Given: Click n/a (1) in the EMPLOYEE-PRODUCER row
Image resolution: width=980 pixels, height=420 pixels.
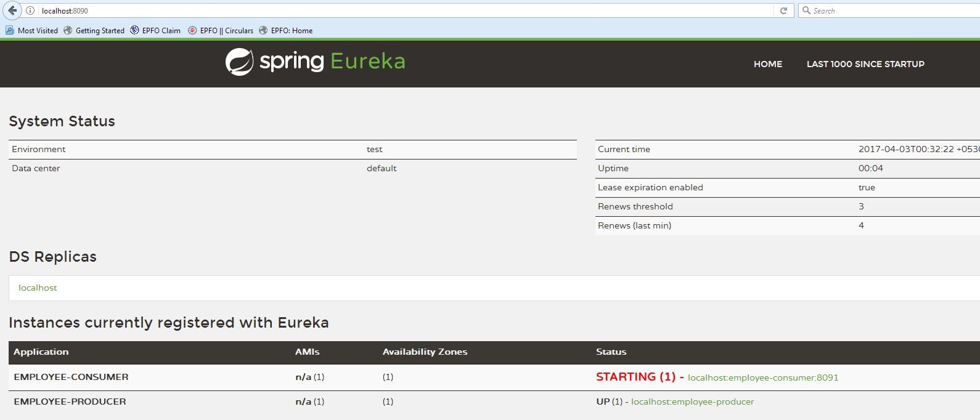Looking at the screenshot, I should point(309,402).
